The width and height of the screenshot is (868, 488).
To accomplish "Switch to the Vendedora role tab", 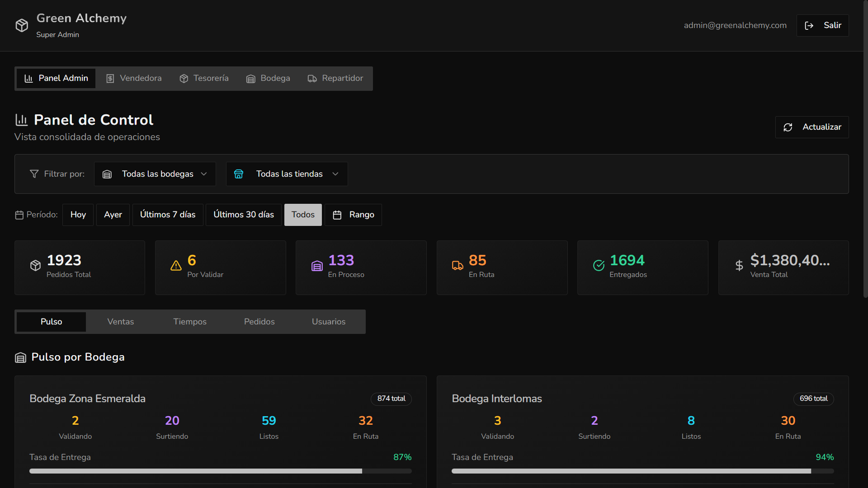I will click(134, 79).
